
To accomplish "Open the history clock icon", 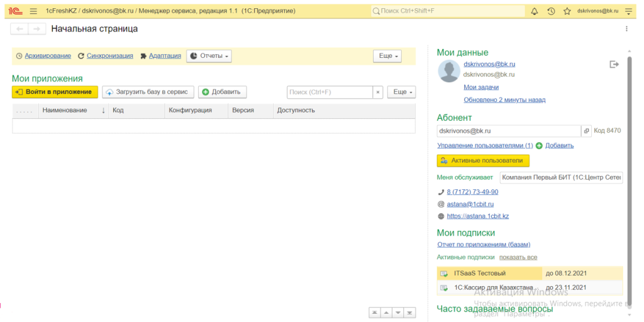I will (x=551, y=11).
